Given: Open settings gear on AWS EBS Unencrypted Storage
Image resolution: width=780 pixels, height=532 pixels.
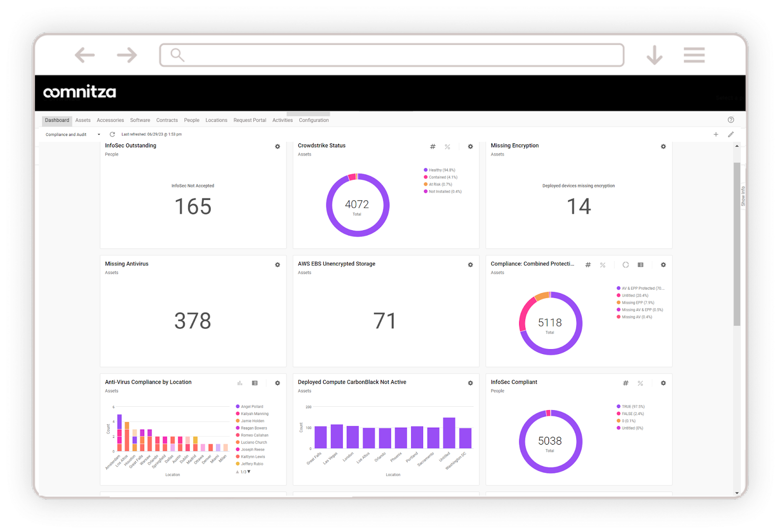Looking at the screenshot, I should [x=470, y=265].
